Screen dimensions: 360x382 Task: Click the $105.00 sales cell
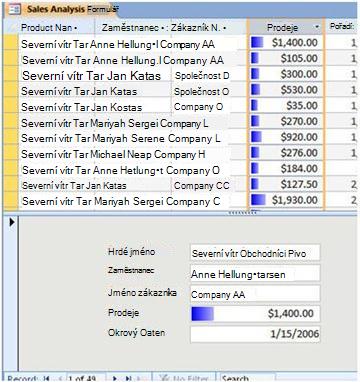286,58
